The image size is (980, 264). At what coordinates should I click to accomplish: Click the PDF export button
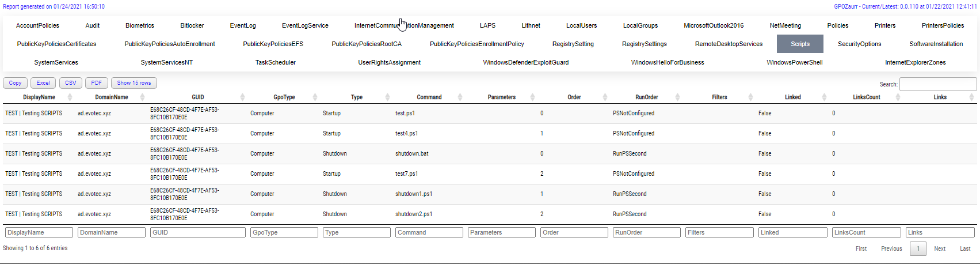click(96, 83)
